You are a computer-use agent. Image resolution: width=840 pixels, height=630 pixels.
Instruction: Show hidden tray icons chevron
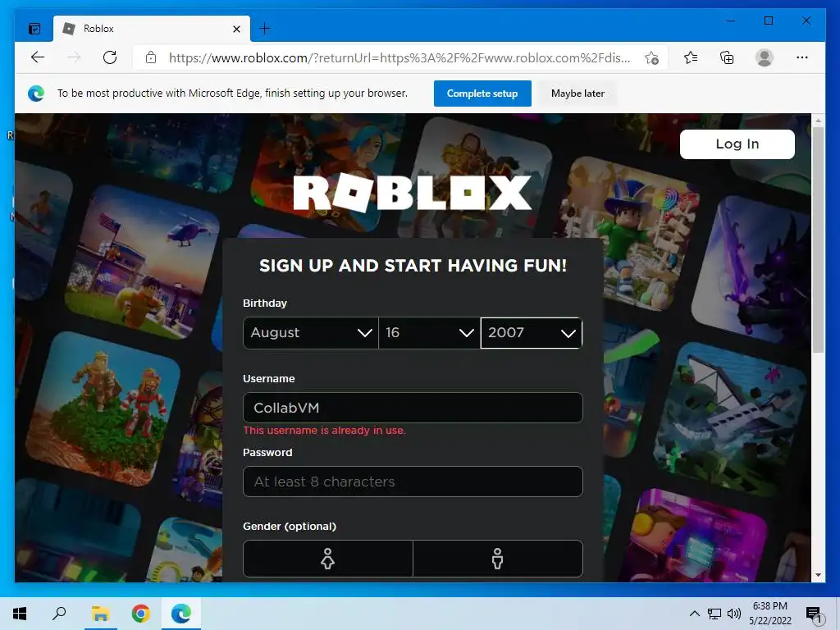coord(694,614)
